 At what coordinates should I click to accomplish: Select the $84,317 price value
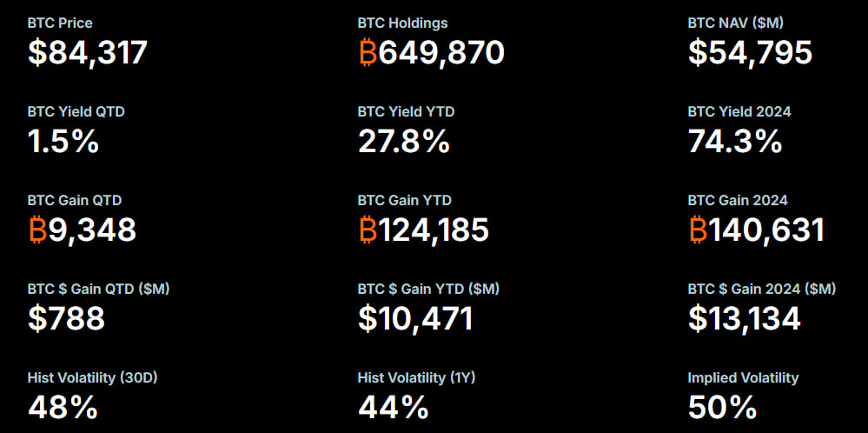pos(88,53)
